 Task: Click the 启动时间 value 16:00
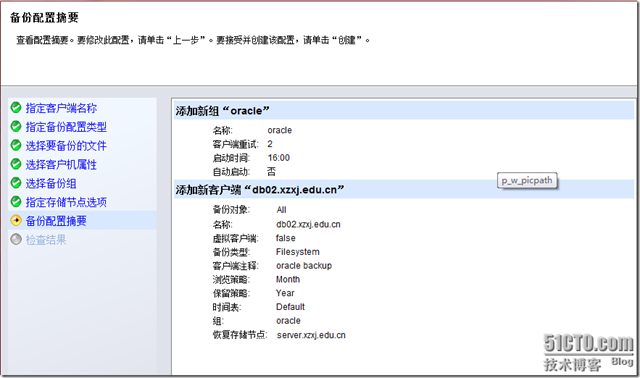pos(279,158)
